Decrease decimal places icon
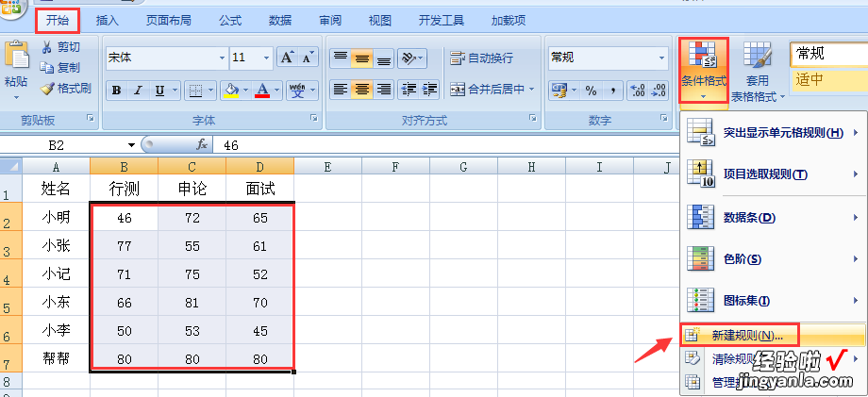This screenshot has width=868, height=397. click(659, 91)
